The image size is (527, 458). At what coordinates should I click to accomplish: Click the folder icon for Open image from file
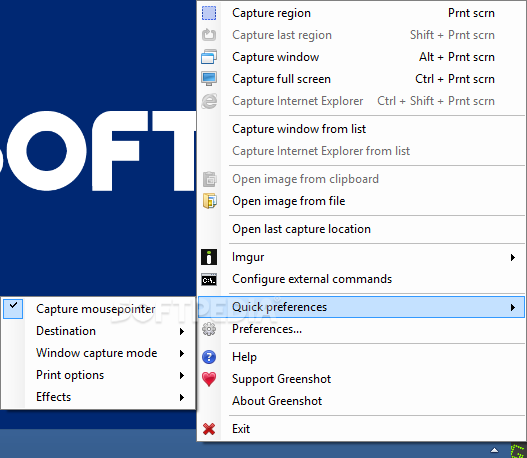(210, 201)
